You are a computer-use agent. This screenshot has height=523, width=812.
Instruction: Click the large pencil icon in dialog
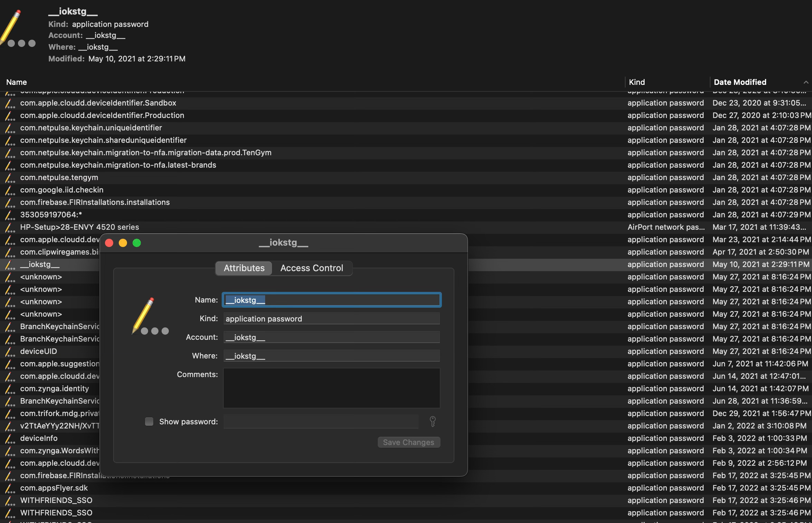[143, 315]
